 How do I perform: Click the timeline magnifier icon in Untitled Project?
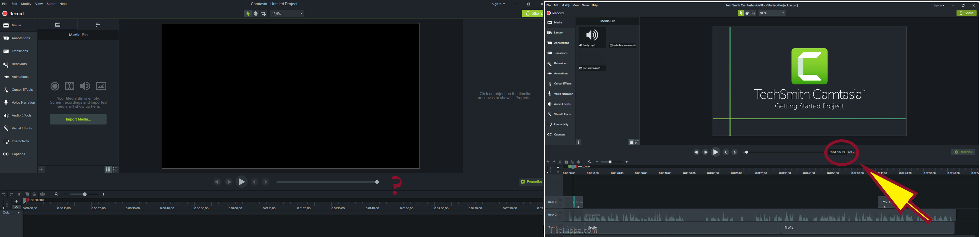57,194
